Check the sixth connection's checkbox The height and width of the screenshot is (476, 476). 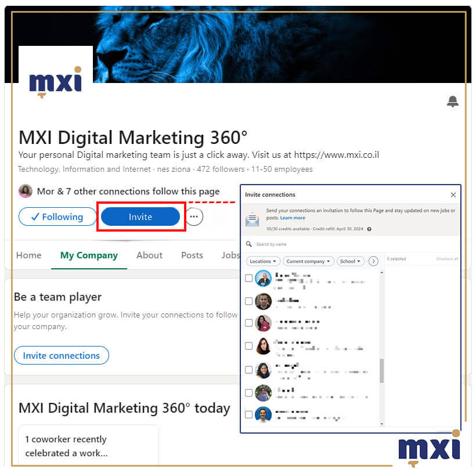click(248, 392)
